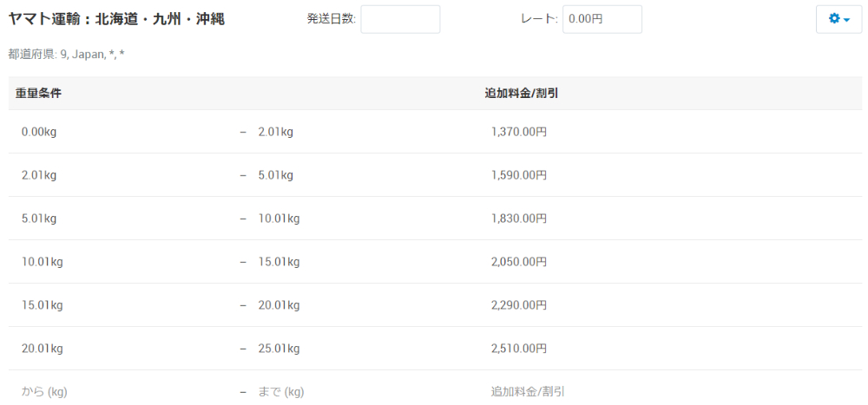868x405 pixels.
Task: Edit the 0.00kg starting weight
Action: (x=39, y=132)
